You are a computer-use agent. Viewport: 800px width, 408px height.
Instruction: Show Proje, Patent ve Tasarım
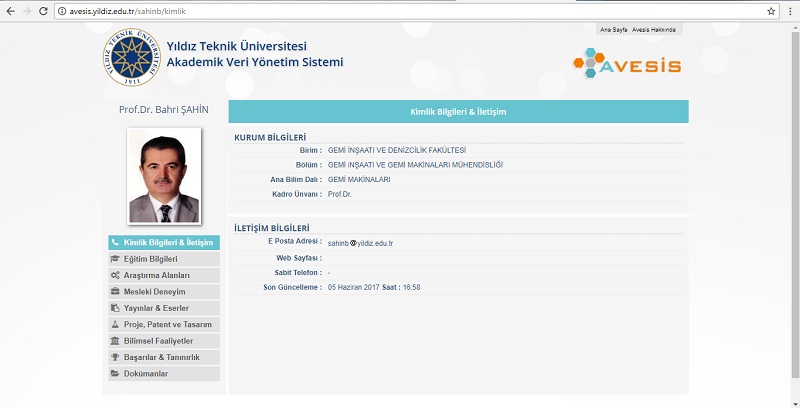point(163,324)
